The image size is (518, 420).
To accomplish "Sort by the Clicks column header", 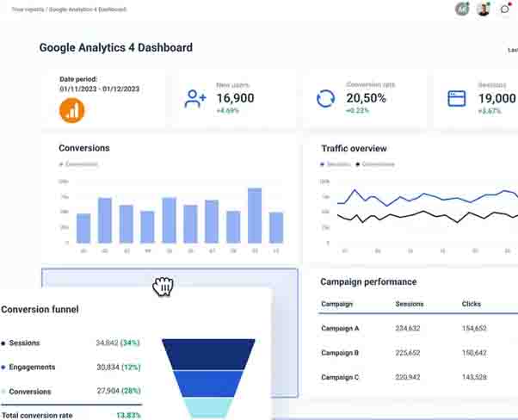I will pyautogui.click(x=472, y=304).
